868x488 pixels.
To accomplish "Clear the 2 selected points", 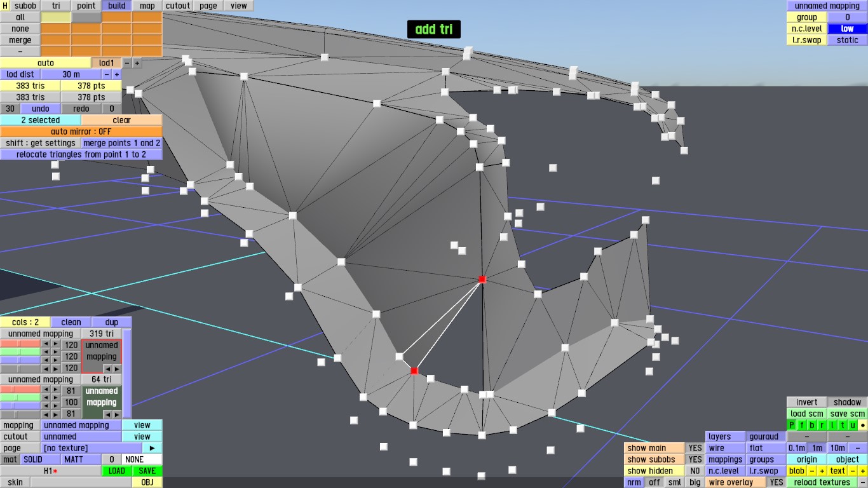I will click(x=121, y=120).
